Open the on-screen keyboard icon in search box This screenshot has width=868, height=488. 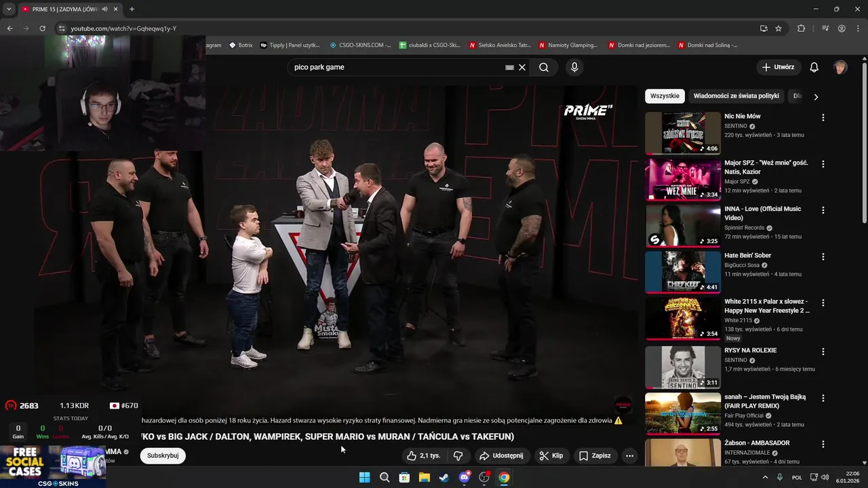click(509, 67)
